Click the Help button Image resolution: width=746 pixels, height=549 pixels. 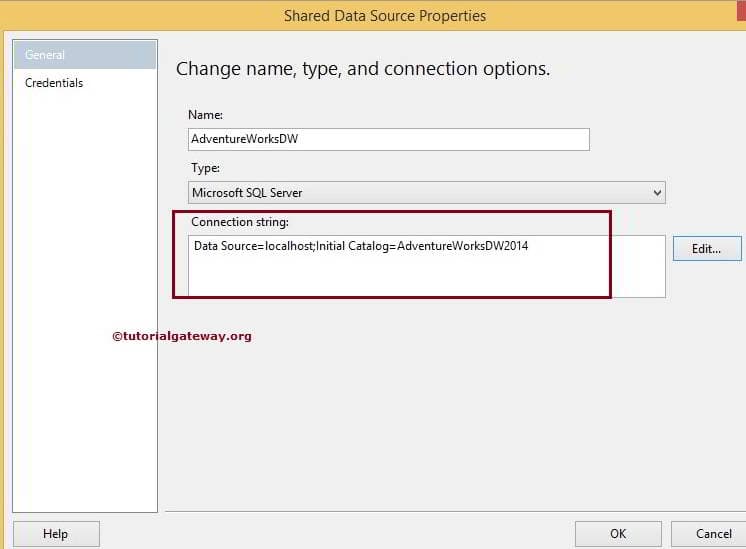pyautogui.click(x=56, y=534)
